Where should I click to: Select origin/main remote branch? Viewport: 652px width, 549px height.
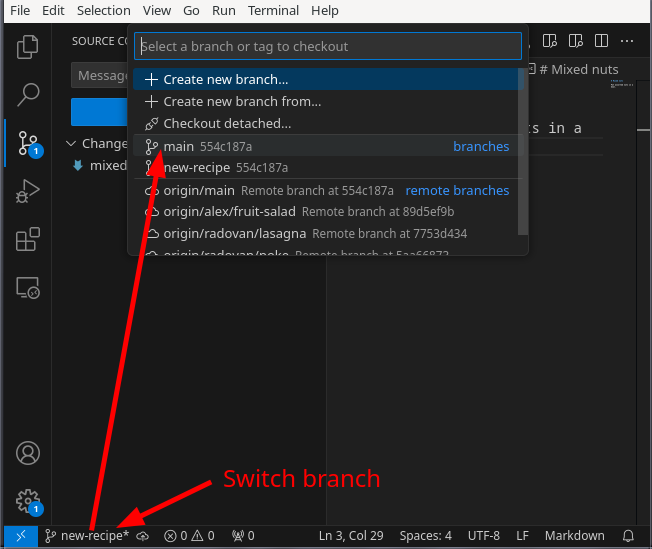328,190
